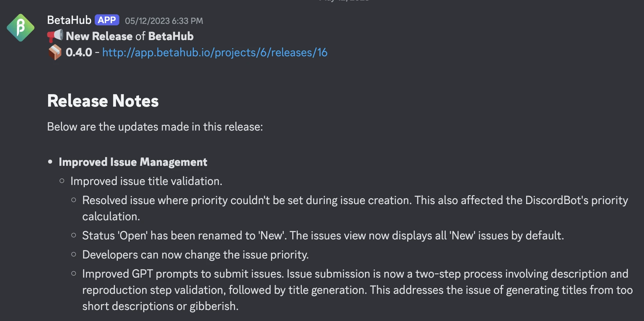Click the bullet beside Improved GPT prompts item

(73, 273)
